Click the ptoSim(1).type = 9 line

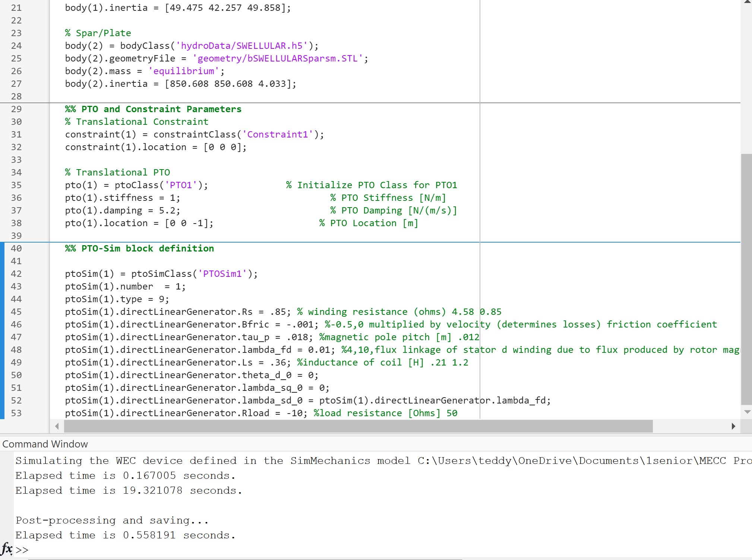tap(117, 299)
